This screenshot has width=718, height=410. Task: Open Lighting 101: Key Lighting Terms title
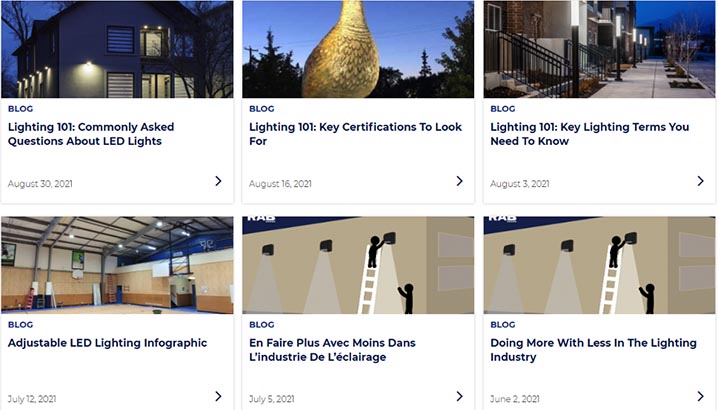coord(589,134)
